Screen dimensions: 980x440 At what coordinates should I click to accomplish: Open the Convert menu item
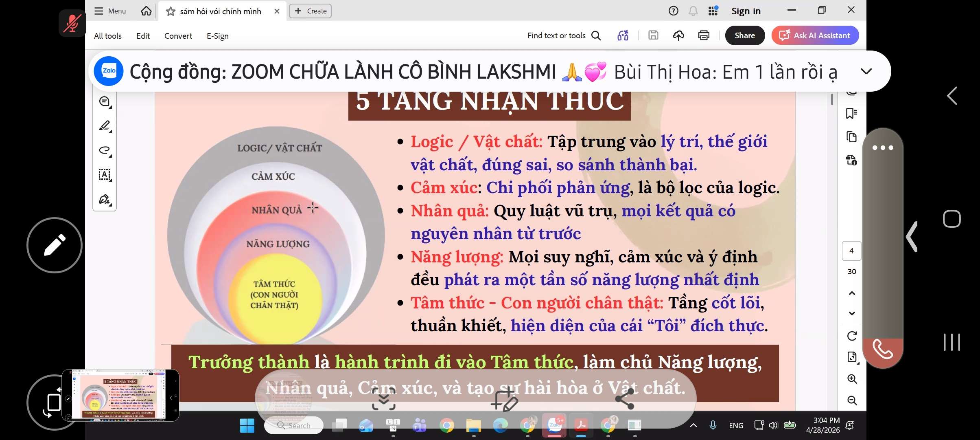[178, 36]
